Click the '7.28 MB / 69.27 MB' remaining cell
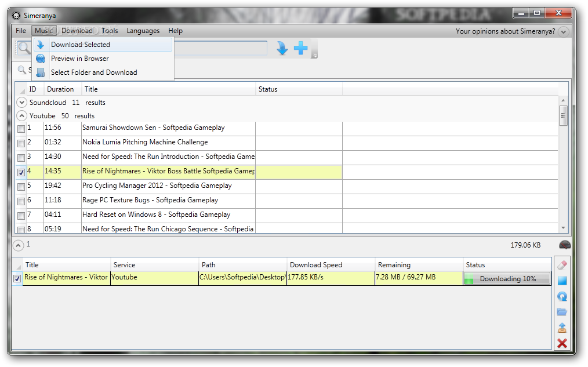 click(419, 277)
